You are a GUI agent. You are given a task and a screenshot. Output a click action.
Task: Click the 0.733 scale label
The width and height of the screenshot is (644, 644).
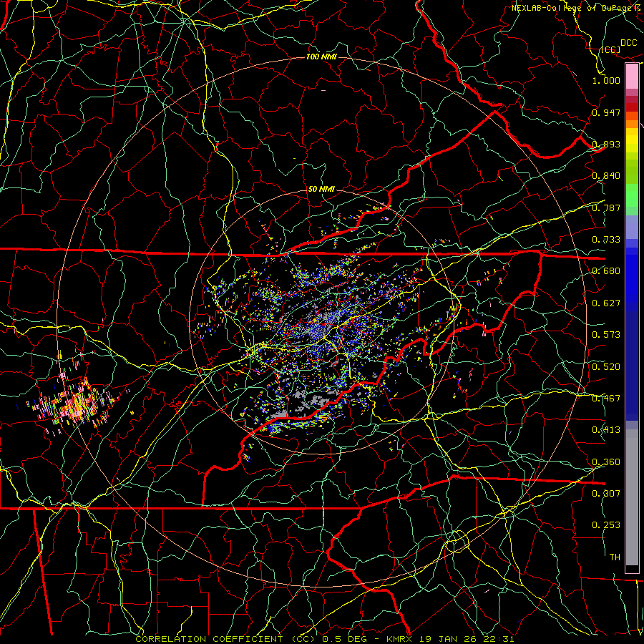(606, 239)
